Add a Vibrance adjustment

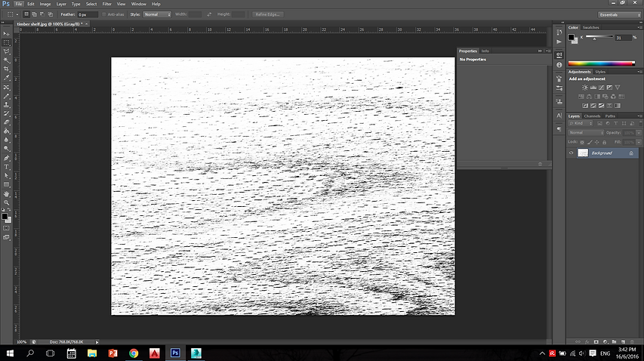tap(618, 88)
